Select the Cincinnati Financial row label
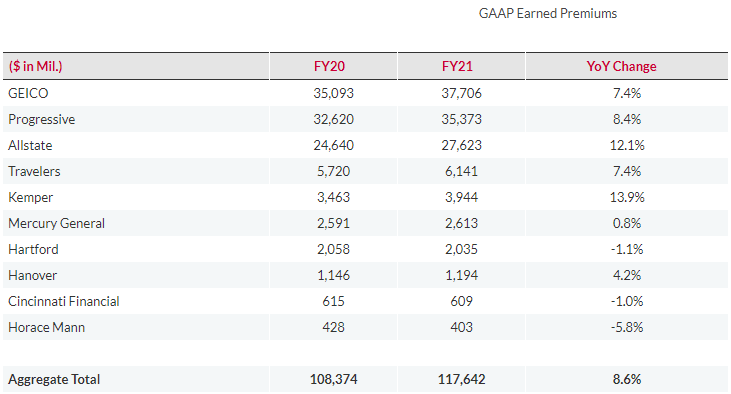This screenshot has height=394, width=731. (x=64, y=302)
